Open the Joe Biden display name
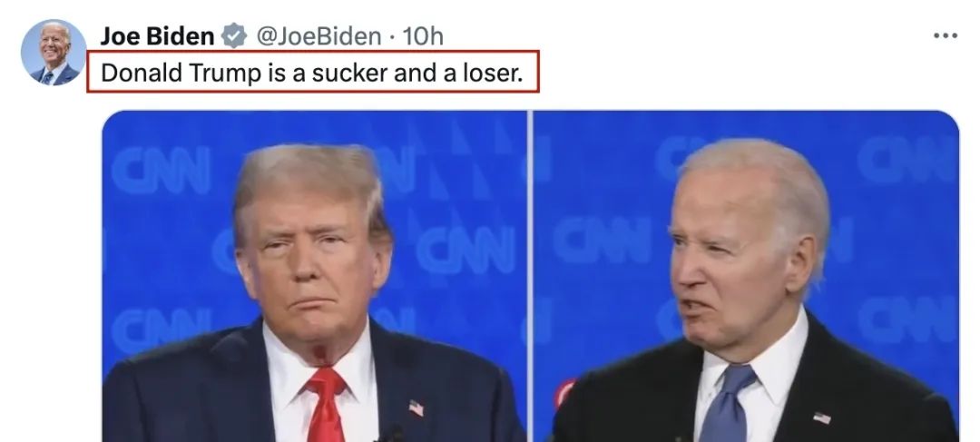This screenshot has height=442, width=980. pos(157,36)
